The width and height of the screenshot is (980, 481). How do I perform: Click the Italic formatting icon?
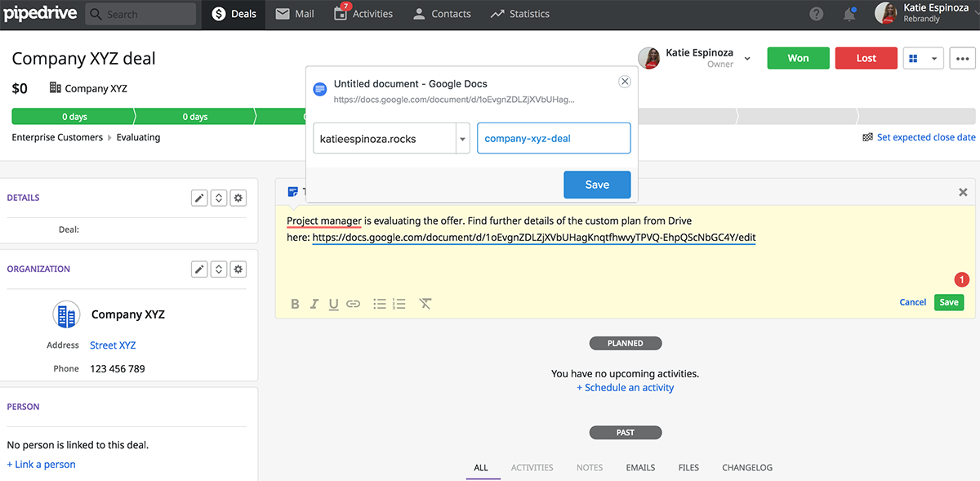point(314,304)
